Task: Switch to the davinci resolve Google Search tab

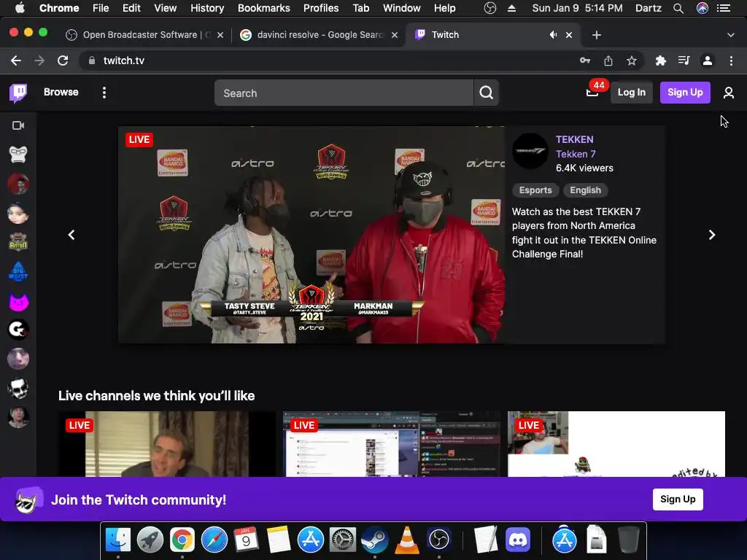Action: pos(318,35)
